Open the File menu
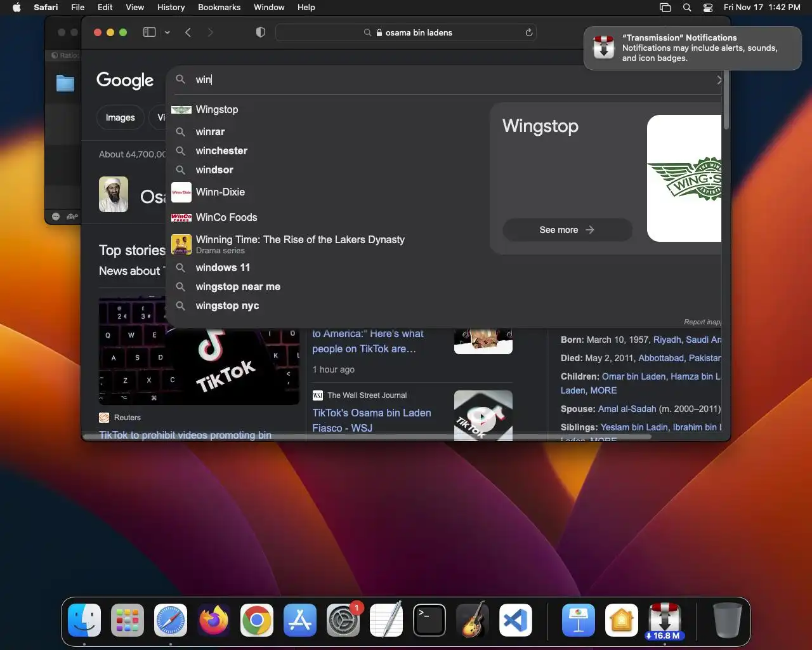 (78, 8)
